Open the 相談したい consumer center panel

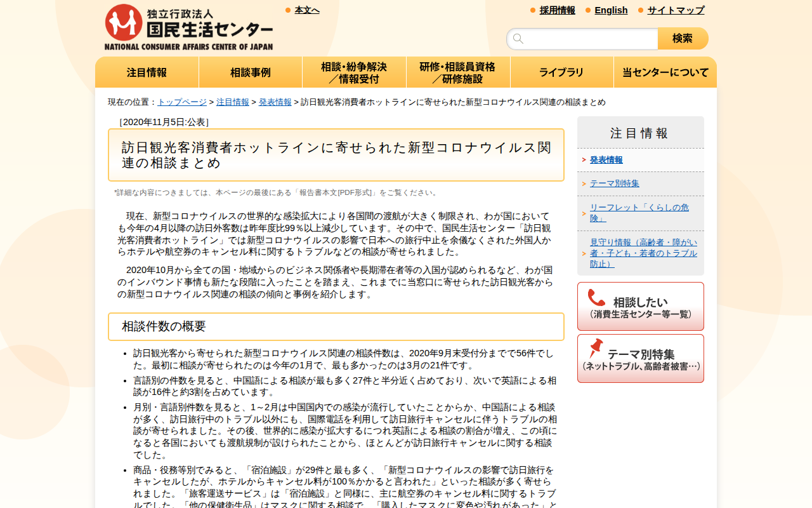[641, 306]
